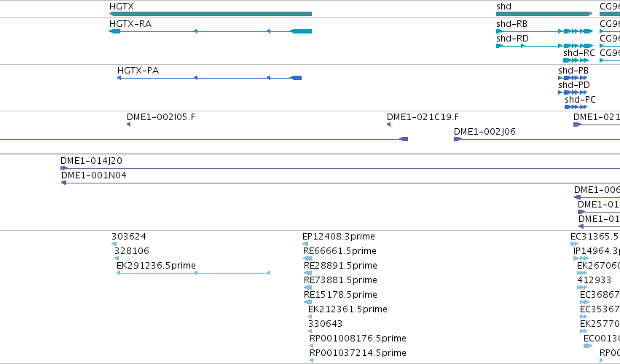Click the shd-PD protein glyph
620x364 pixels.
tap(573, 92)
